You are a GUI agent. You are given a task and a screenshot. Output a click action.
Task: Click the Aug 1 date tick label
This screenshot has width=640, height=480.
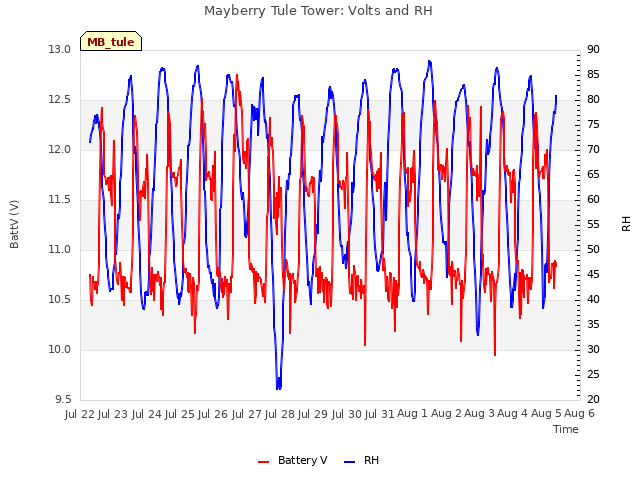click(412, 414)
